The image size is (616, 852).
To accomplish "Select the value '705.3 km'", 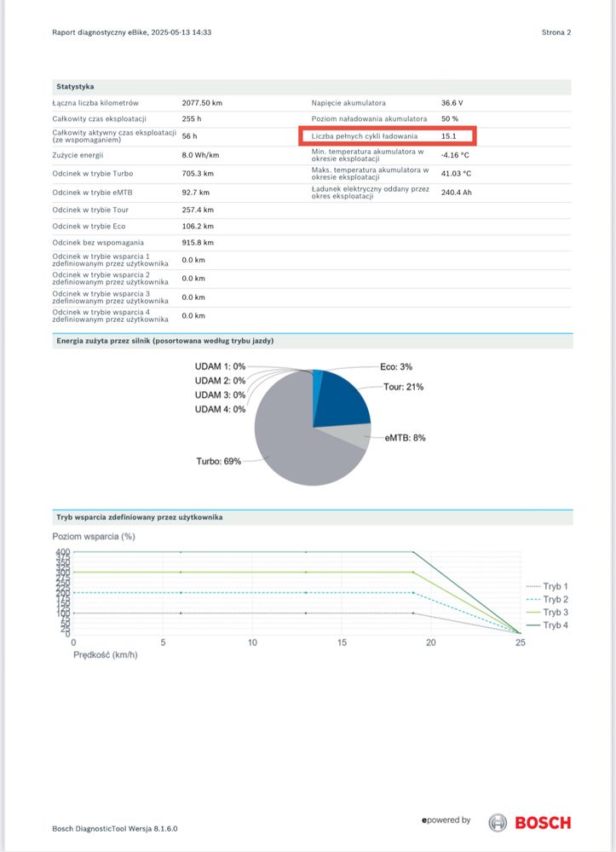I will point(198,173).
